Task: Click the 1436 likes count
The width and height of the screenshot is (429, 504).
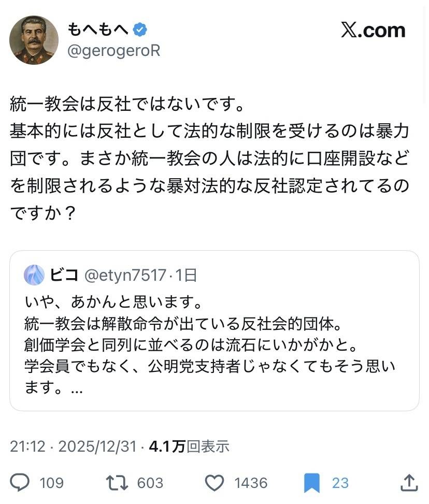Action: (251, 483)
